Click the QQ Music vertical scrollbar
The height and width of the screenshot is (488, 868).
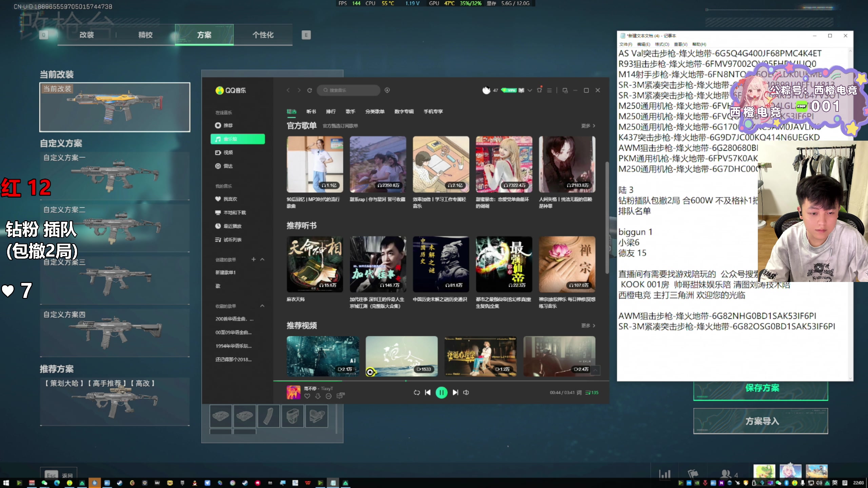tap(607, 218)
